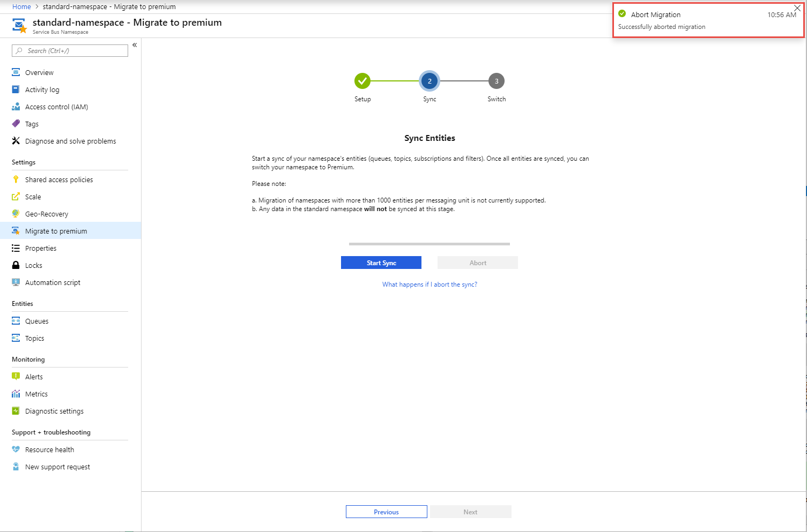Open the Locks settings
The height and width of the screenshot is (532, 807).
coord(34,265)
